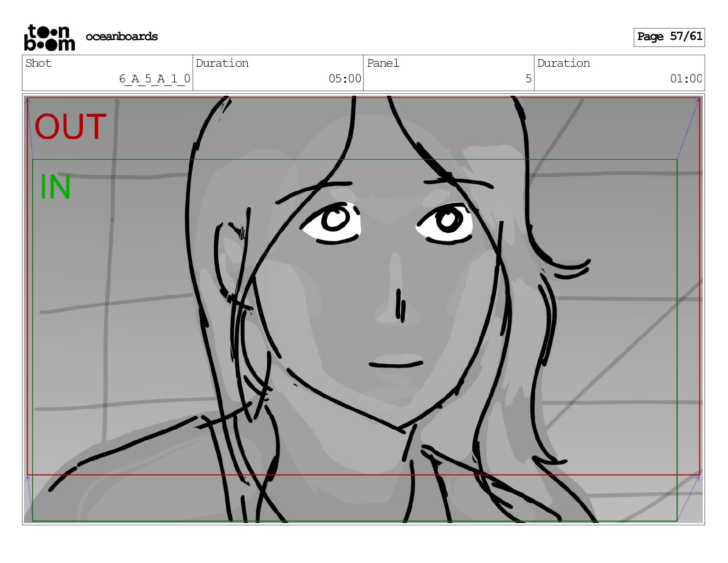This screenshot has width=728, height=563.
Task: Click the green 'IN' camera label
Action: [55, 187]
